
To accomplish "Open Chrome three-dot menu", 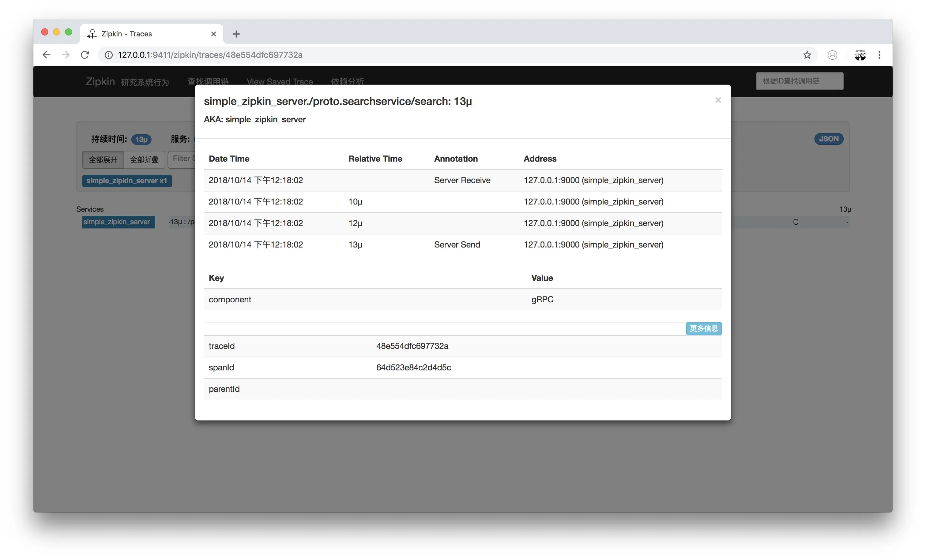I will [879, 55].
